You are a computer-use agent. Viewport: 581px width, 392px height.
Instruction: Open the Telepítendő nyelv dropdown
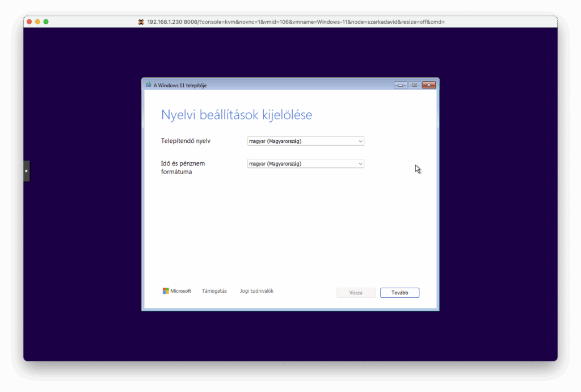pos(306,141)
